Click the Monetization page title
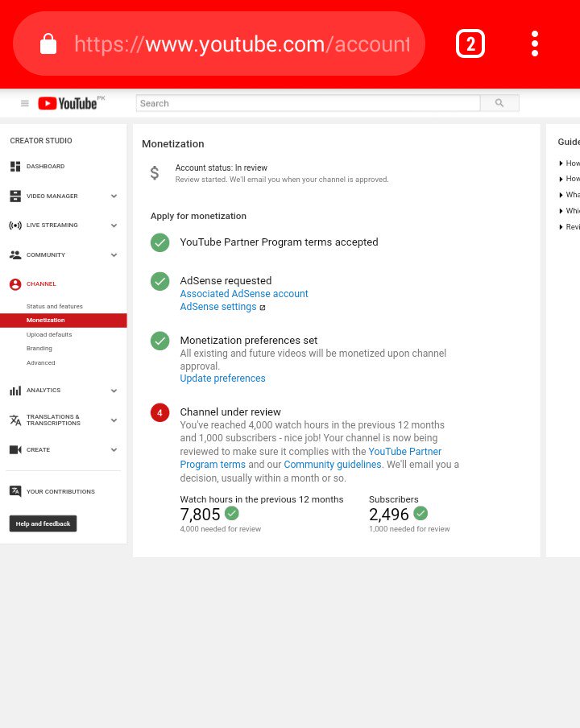This screenshot has width=580, height=728. coord(172,144)
